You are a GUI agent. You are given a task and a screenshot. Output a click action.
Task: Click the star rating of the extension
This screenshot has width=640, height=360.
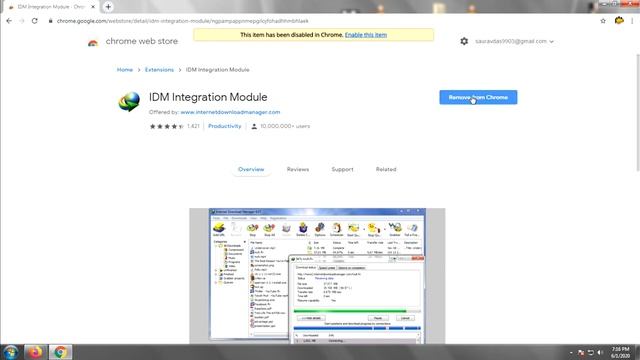point(167,126)
